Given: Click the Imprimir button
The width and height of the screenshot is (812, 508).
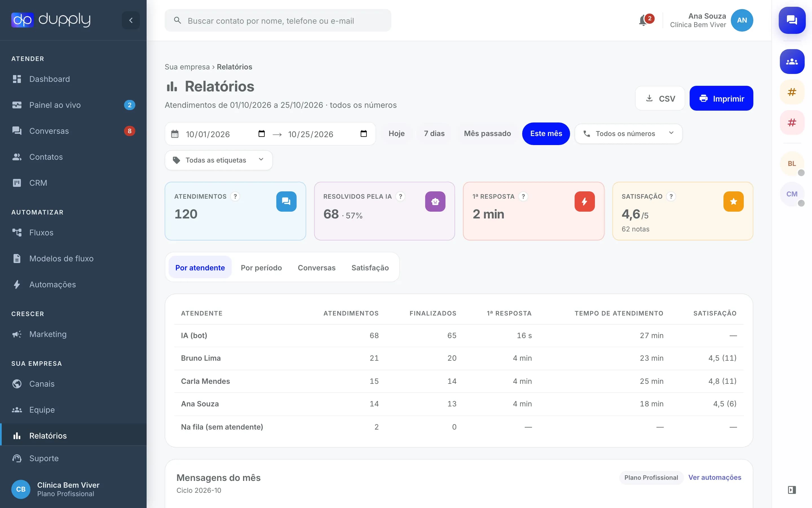Looking at the screenshot, I should pos(721,98).
